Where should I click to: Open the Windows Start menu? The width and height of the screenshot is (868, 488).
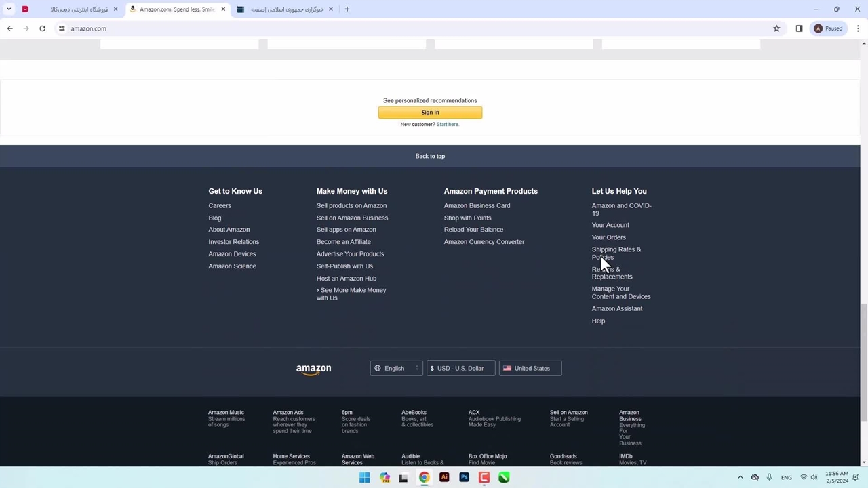click(x=364, y=477)
